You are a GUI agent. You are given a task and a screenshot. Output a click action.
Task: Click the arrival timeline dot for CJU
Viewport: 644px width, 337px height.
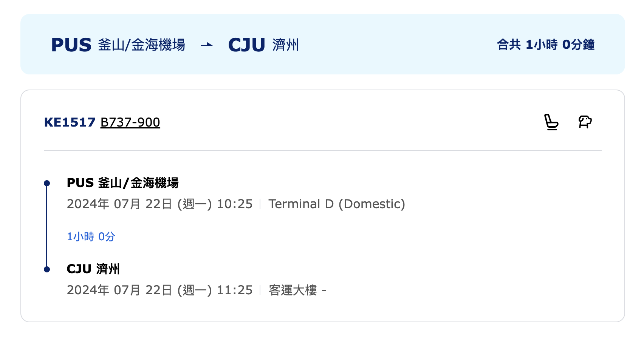coord(47,269)
